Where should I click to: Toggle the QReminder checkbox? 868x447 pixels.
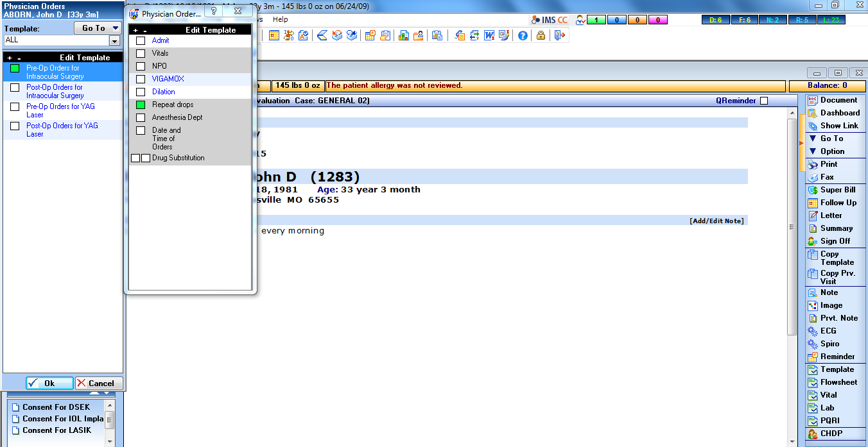764,101
